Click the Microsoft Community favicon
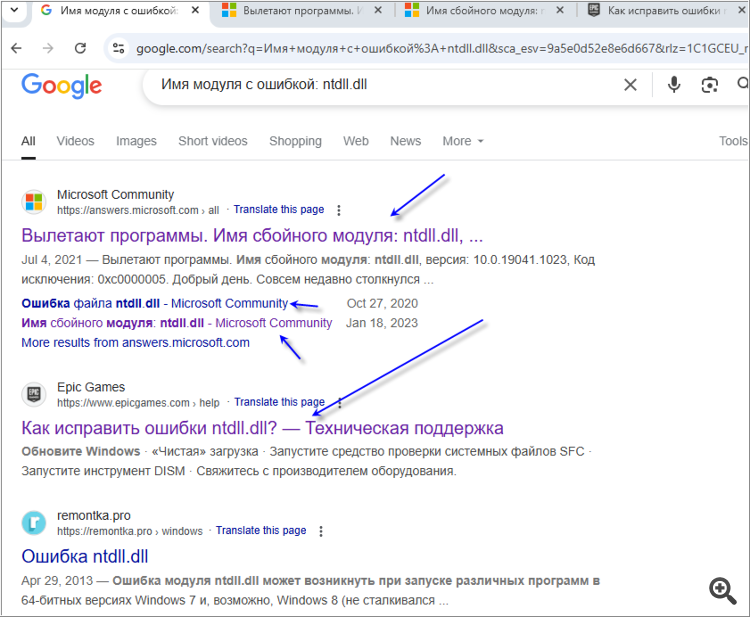 click(x=34, y=201)
